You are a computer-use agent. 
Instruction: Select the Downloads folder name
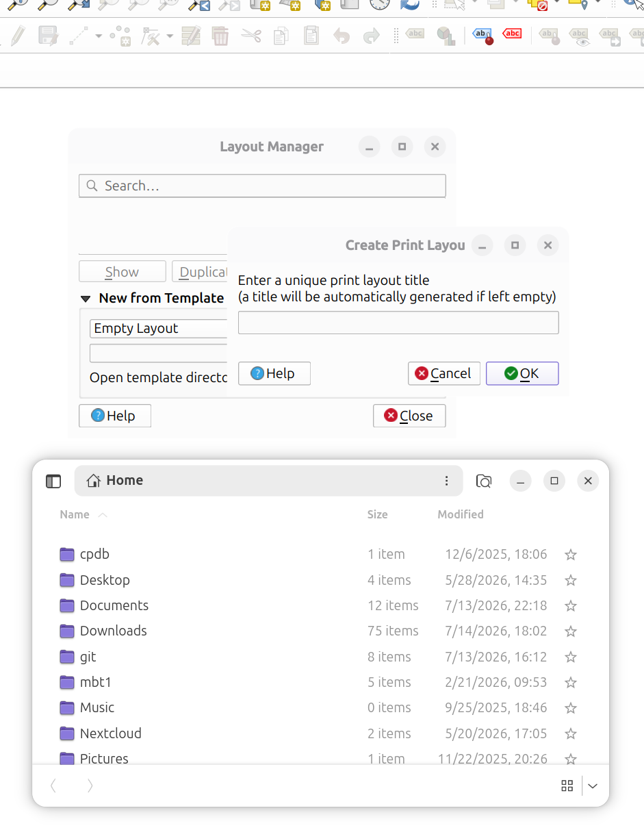pyautogui.click(x=114, y=631)
